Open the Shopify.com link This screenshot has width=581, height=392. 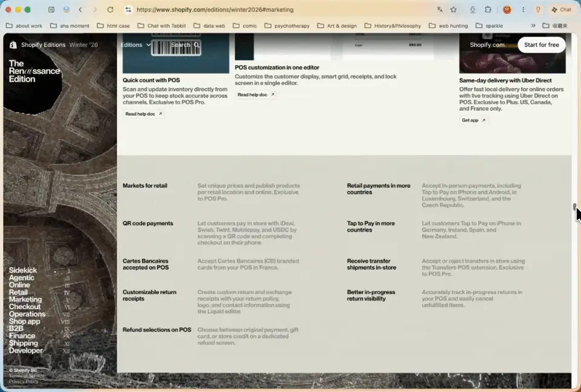pyautogui.click(x=487, y=45)
